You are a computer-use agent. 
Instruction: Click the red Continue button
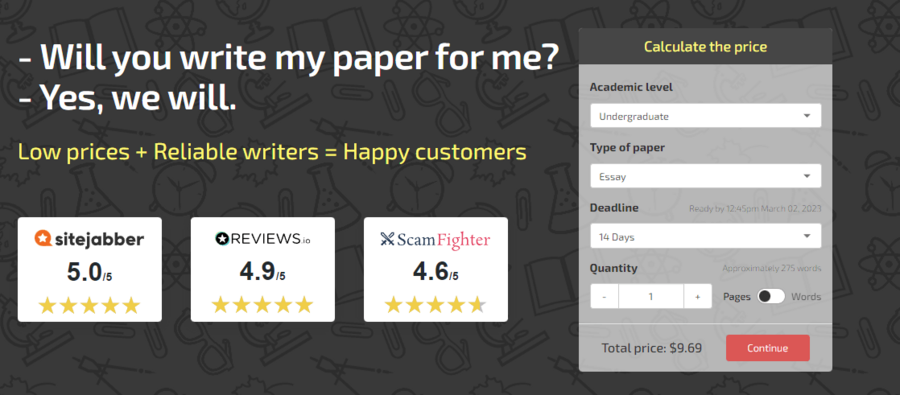[x=767, y=348]
